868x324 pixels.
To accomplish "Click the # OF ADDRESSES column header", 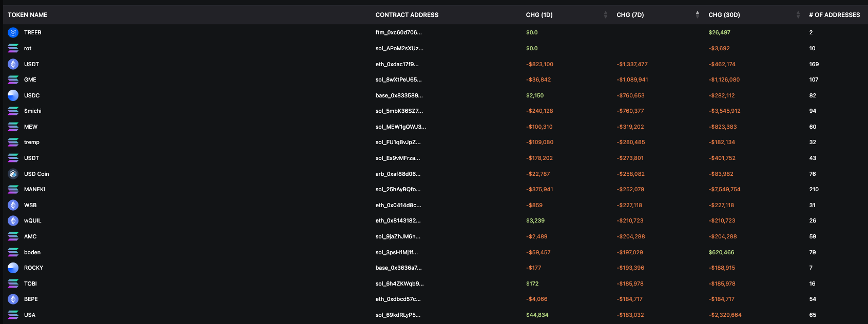I will point(835,15).
